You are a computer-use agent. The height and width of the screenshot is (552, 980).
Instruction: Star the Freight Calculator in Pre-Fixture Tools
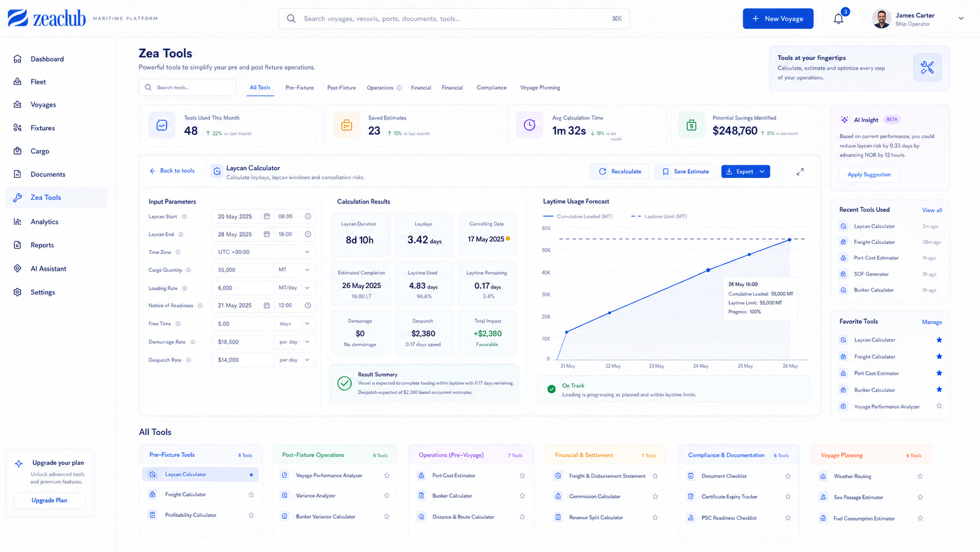click(x=251, y=495)
